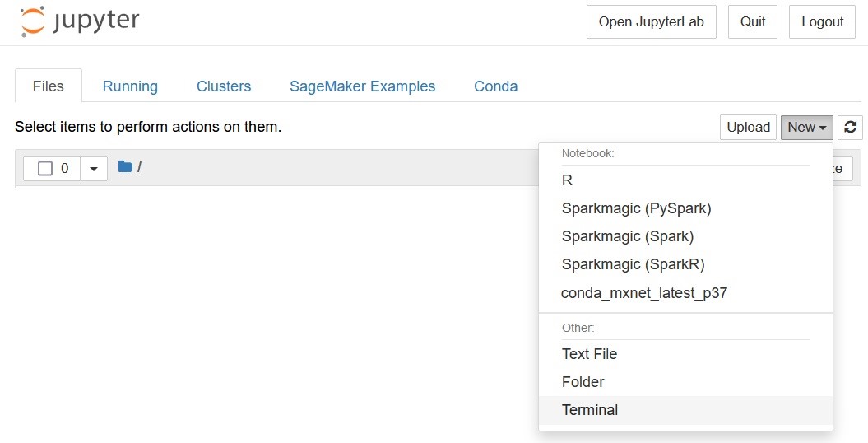Create a new Folder
Image resolution: width=868 pixels, height=443 pixels.
(x=685, y=382)
